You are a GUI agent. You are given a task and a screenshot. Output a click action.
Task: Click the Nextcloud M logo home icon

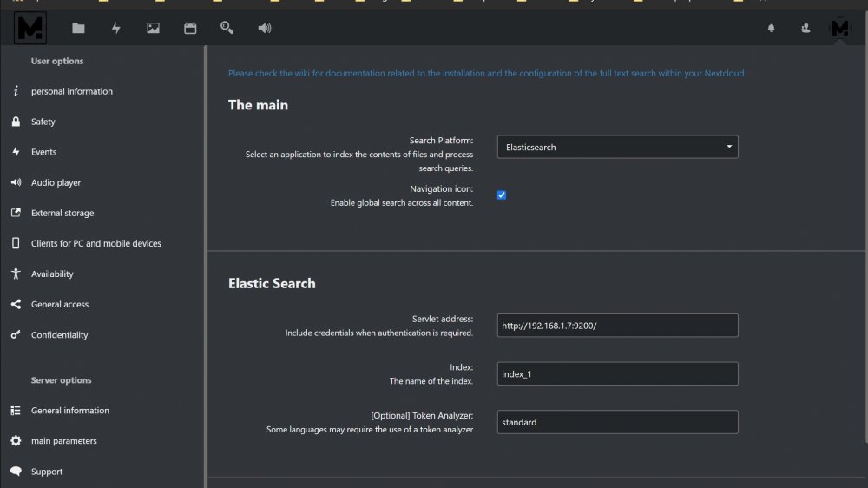pyautogui.click(x=30, y=28)
